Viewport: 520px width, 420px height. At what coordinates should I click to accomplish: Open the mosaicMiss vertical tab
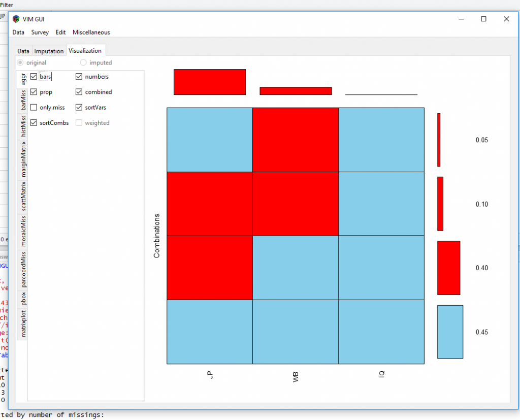click(23, 231)
